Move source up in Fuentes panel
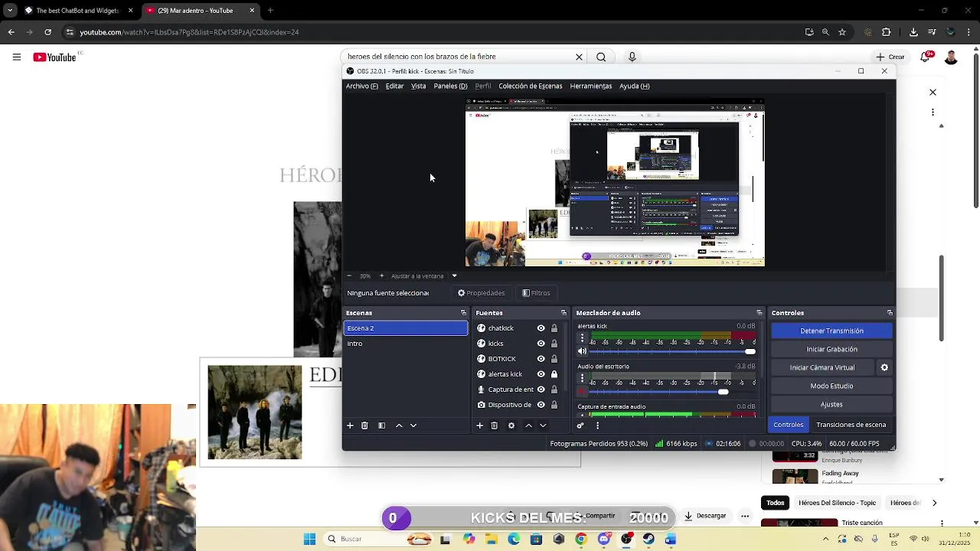980x551 pixels. coord(528,425)
